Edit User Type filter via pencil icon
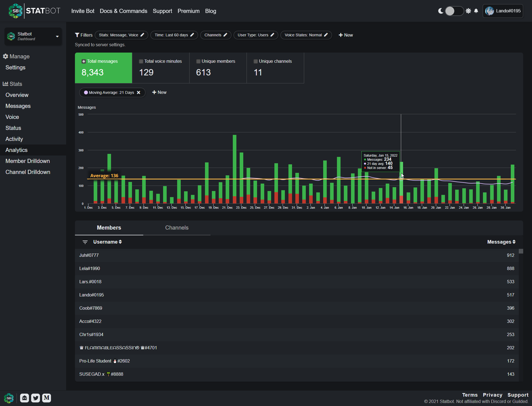This screenshot has width=532, height=406. (x=272, y=35)
